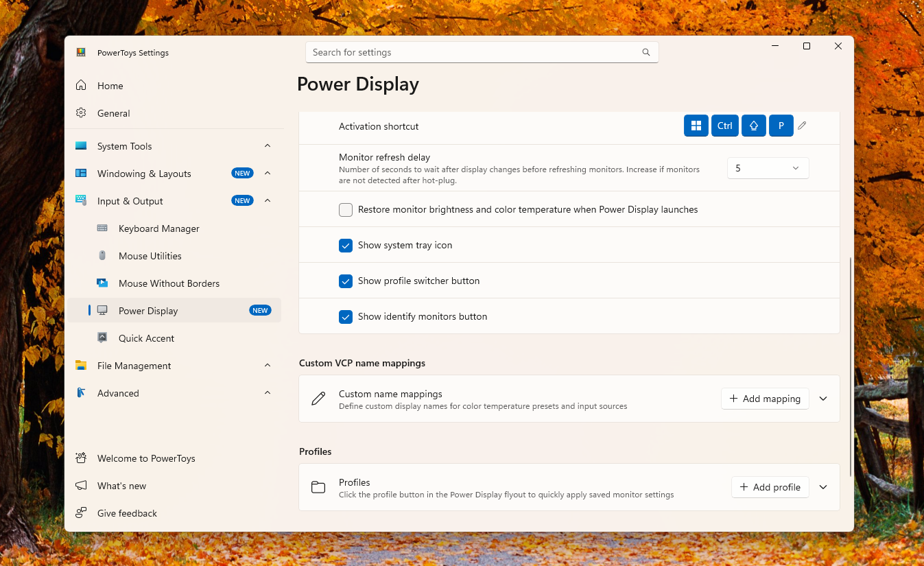Click the Mouse Without Borders icon
The width and height of the screenshot is (924, 566).
102,283
